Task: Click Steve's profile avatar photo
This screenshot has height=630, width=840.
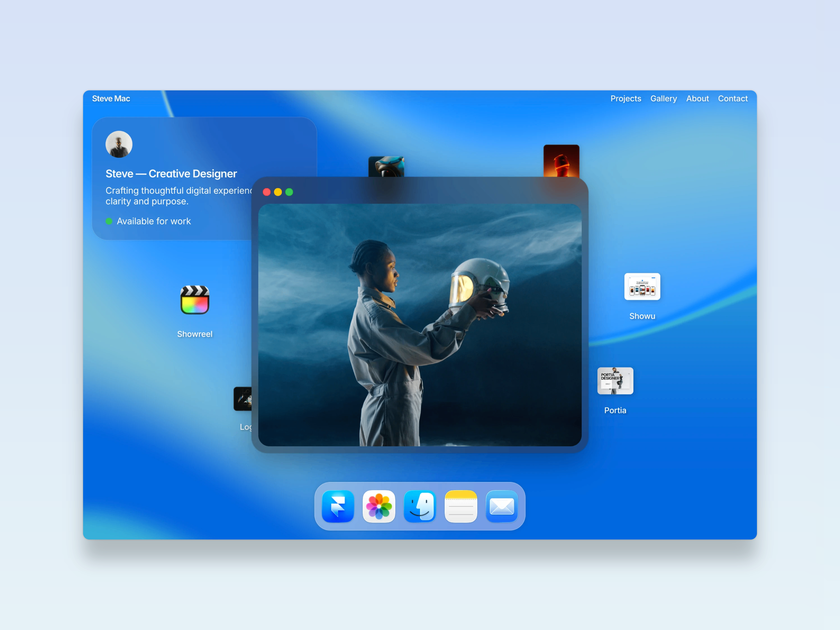Action: pos(119,144)
